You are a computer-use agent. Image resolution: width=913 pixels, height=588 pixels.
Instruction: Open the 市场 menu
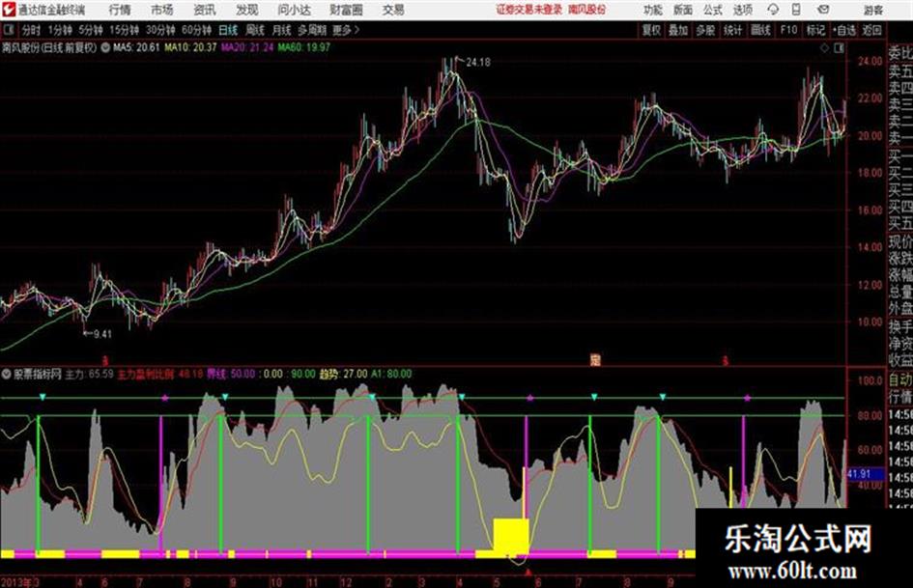coord(162,10)
